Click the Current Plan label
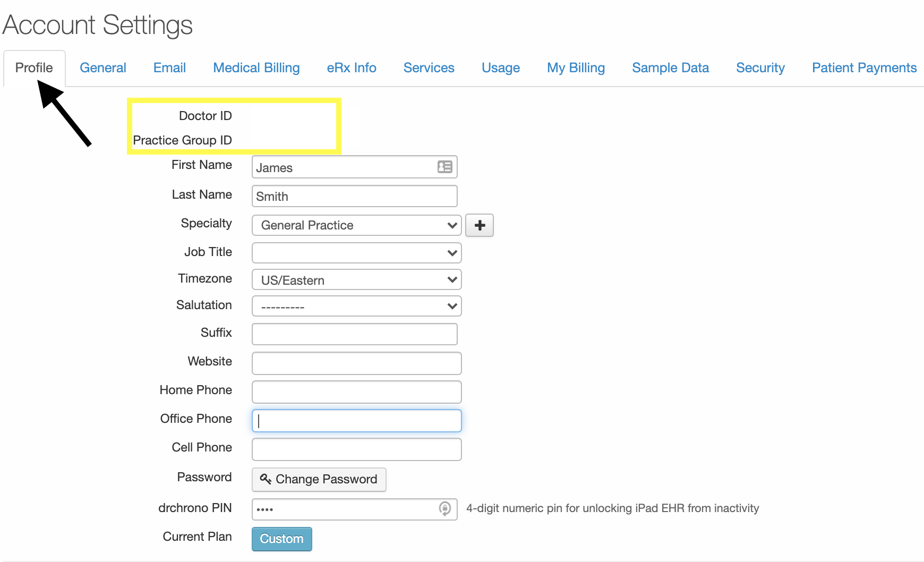This screenshot has width=924, height=562. 197,537
